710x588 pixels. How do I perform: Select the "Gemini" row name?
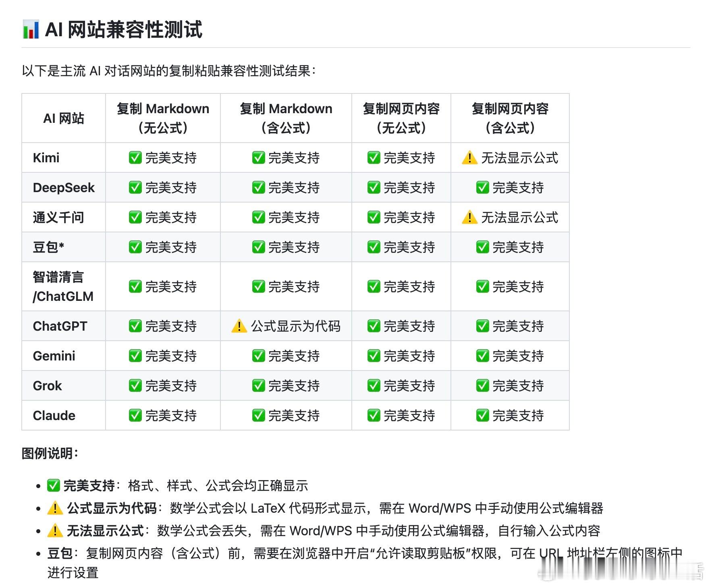point(54,356)
